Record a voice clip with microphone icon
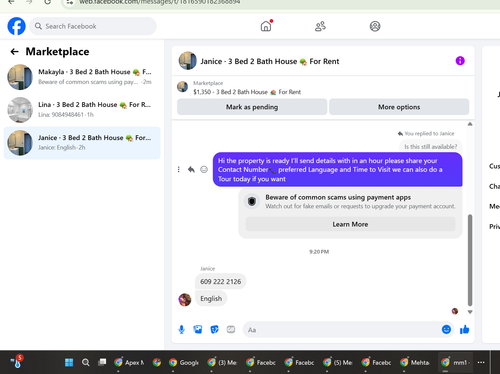Viewport: 500px width, 374px height. (x=181, y=330)
